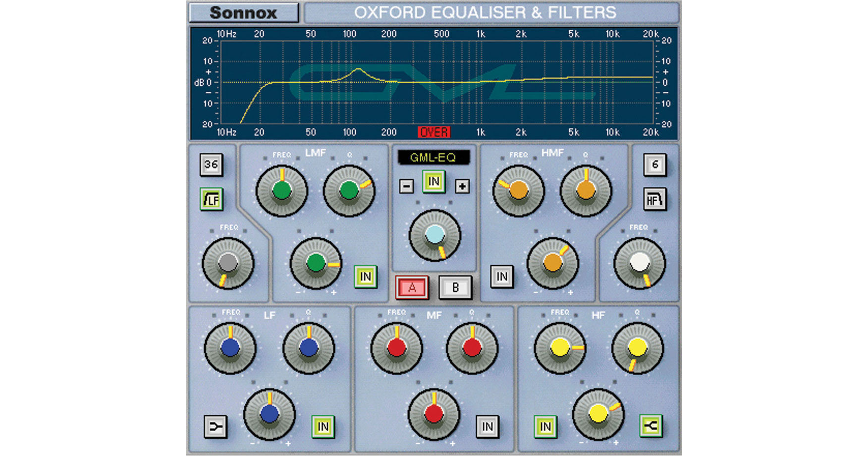
Task: Click the red OVER clip indicator
Action: 434,132
